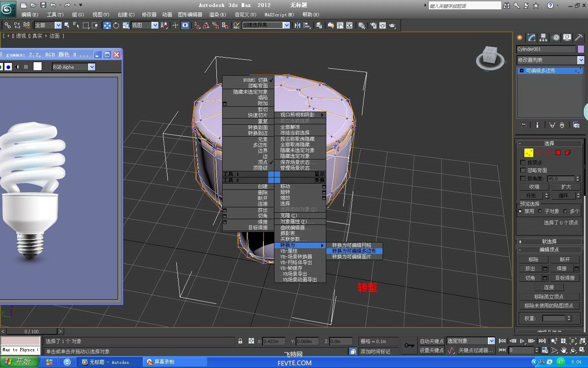Image resolution: width=588 pixels, height=368 pixels.
Task: Enable the 按顶点 checkbox
Action: point(523,162)
